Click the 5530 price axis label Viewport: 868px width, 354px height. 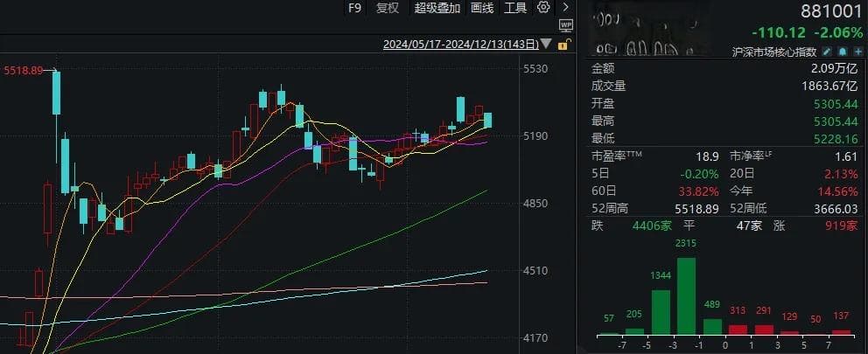pos(535,69)
